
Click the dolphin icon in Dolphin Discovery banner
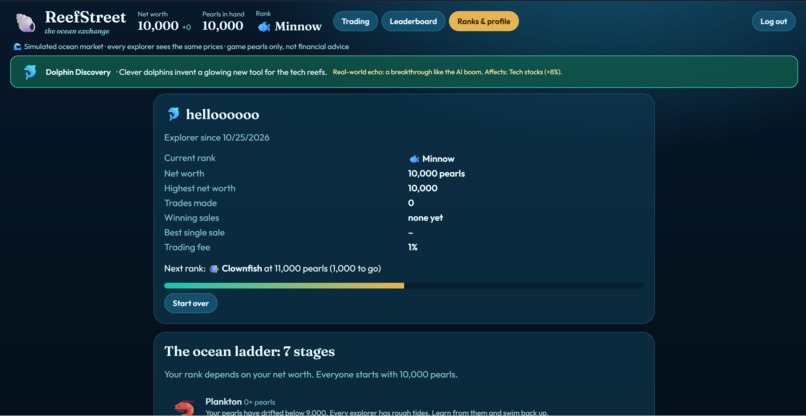[30, 72]
